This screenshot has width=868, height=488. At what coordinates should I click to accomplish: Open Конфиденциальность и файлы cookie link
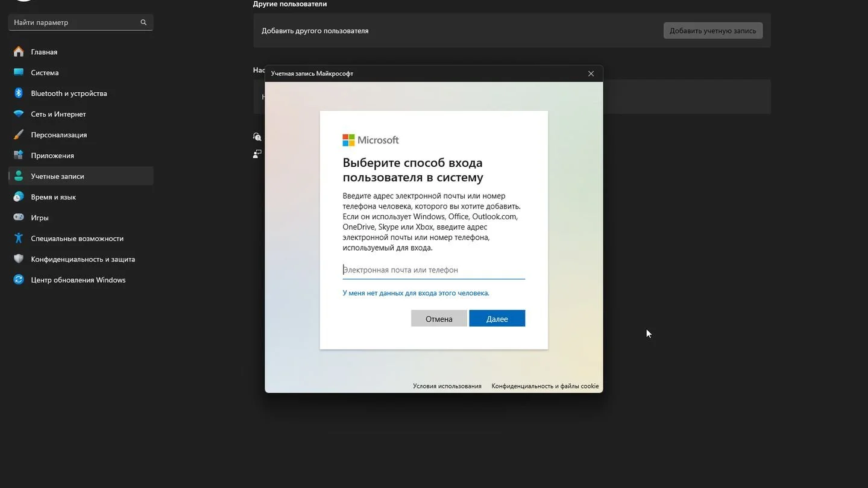point(545,386)
